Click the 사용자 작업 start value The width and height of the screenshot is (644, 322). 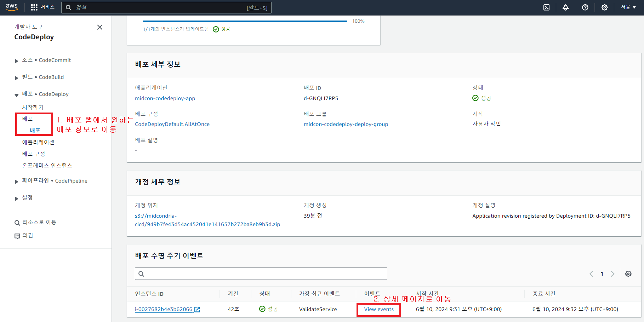coord(486,124)
